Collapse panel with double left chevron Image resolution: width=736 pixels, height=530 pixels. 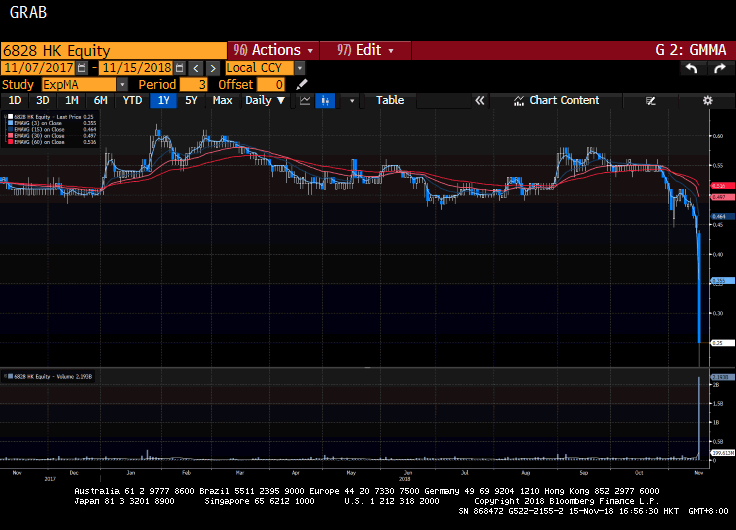click(479, 100)
